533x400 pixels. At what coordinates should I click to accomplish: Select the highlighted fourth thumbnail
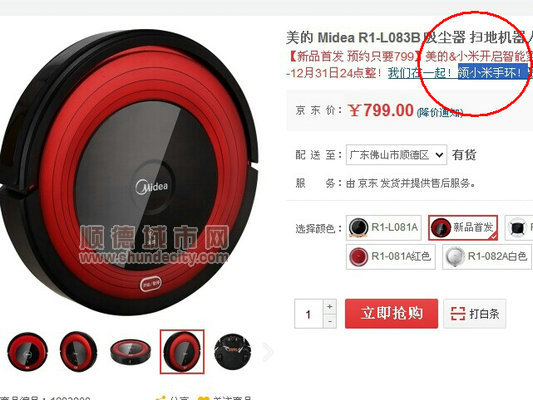point(182,352)
